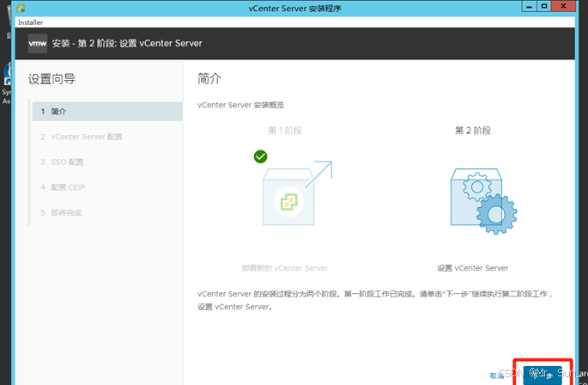Click the vCenter Server 安装概览 subtitle
Viewport: 588px width, 385px height.
click(x=240, y=105)
